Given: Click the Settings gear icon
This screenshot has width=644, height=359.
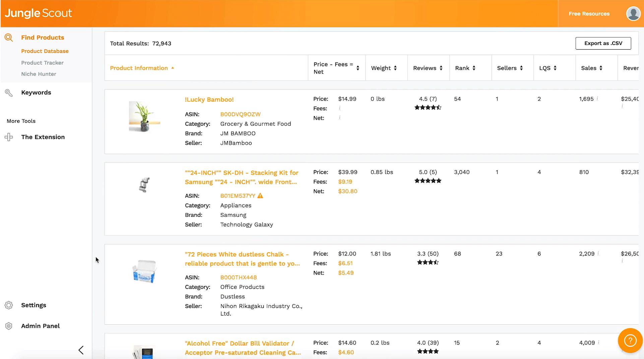Looking at the screenshot, I should click(9, 305).
